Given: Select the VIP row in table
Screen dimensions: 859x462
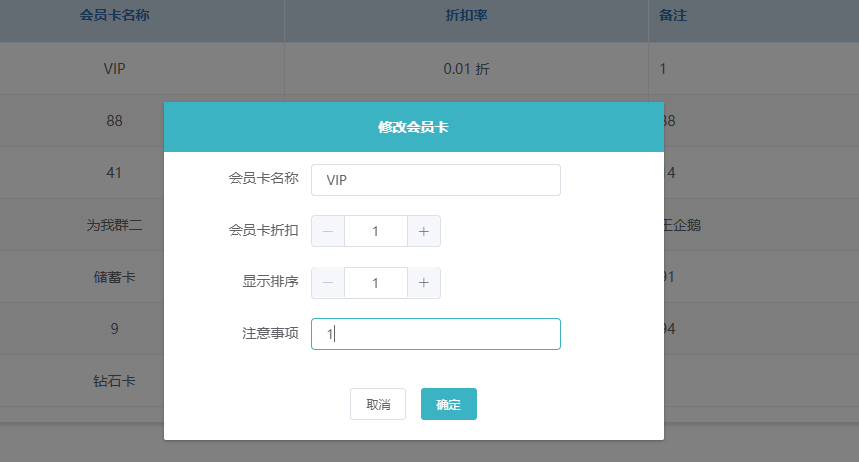Looking at the screenshot, I should click(114, 69).
